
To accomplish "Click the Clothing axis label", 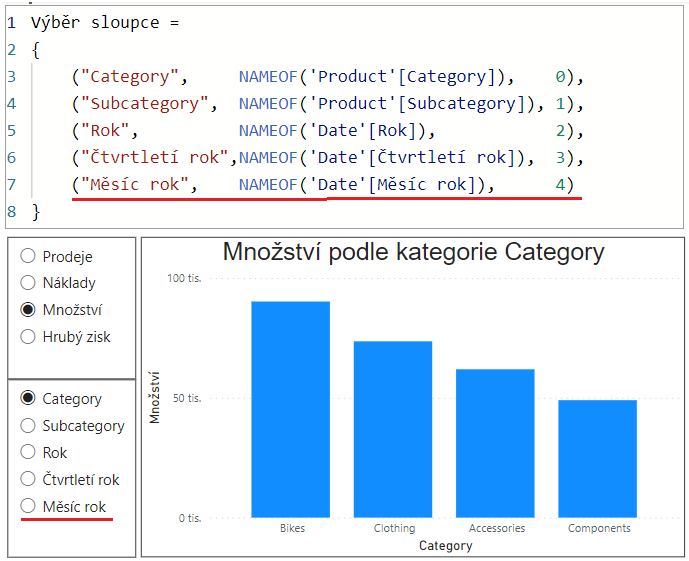I will 394,528.
